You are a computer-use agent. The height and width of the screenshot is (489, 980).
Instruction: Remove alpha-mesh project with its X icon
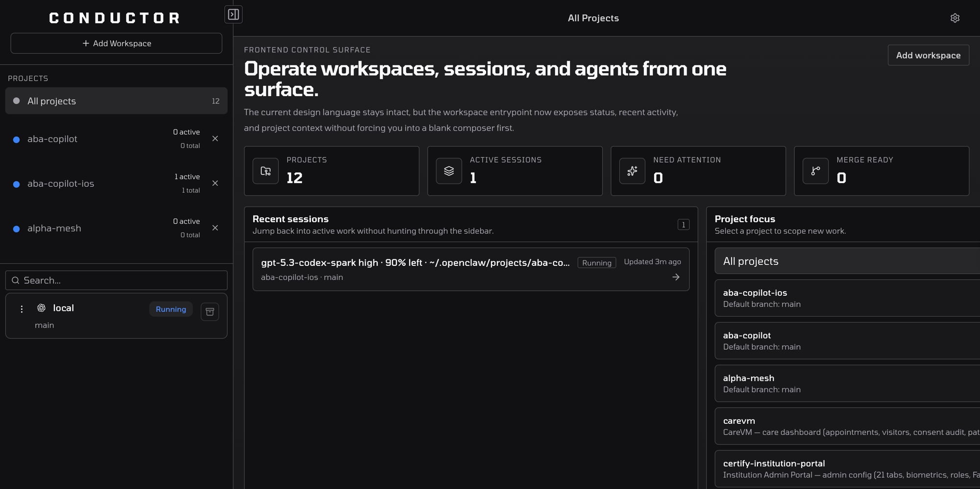pos(215,228)
